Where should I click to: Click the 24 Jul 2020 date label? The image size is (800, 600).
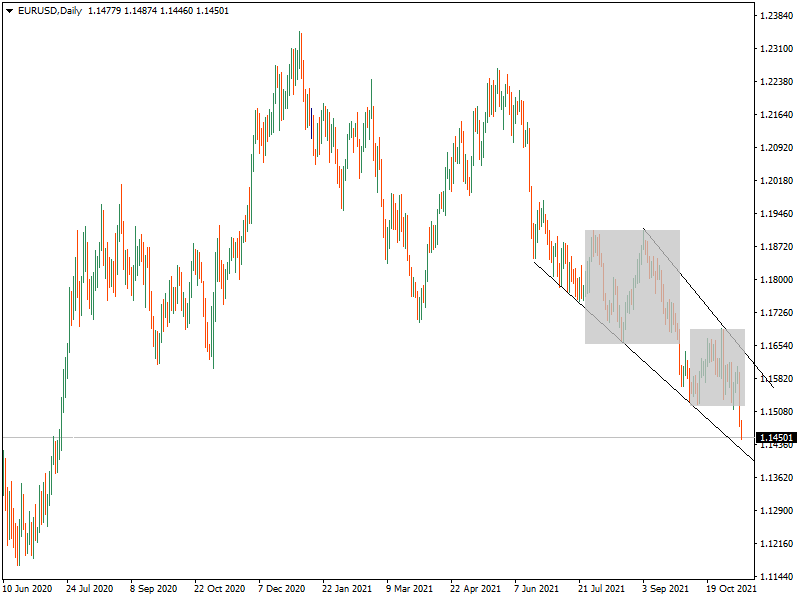tap(90, 589)
